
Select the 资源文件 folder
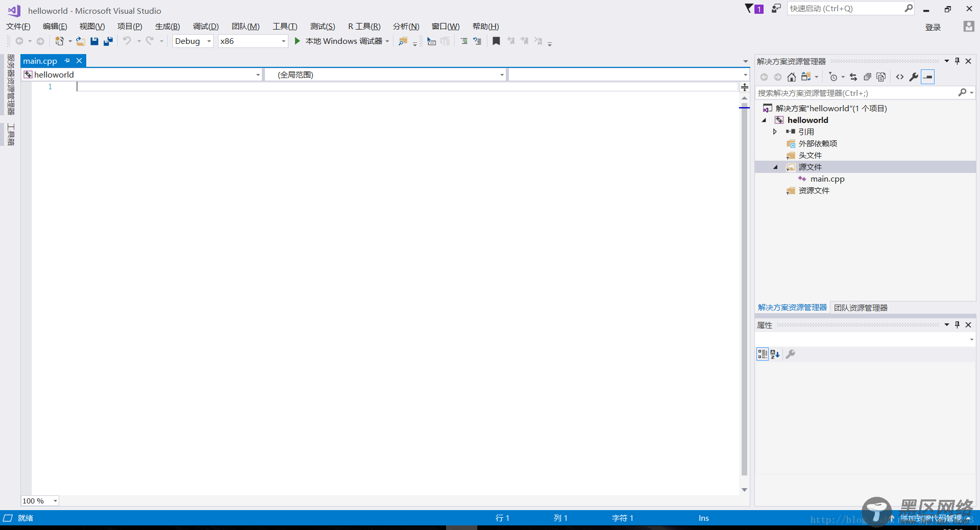point(814,191)
